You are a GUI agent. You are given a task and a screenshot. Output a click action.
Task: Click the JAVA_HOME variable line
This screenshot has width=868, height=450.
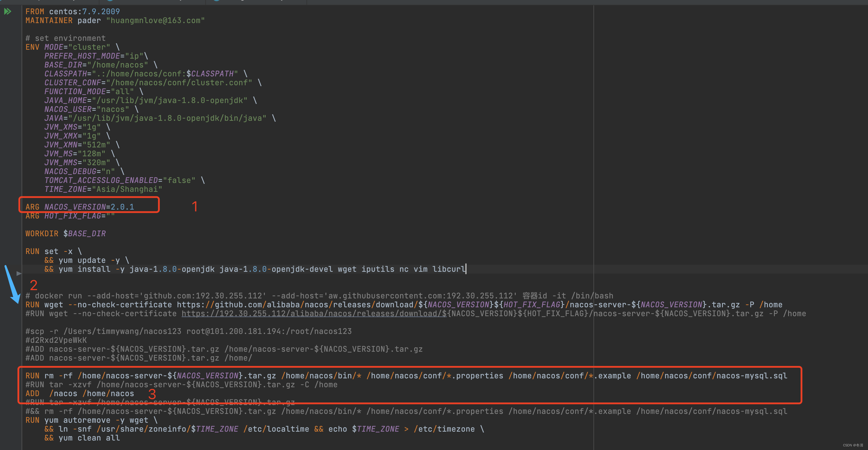[x=151, y=100]
